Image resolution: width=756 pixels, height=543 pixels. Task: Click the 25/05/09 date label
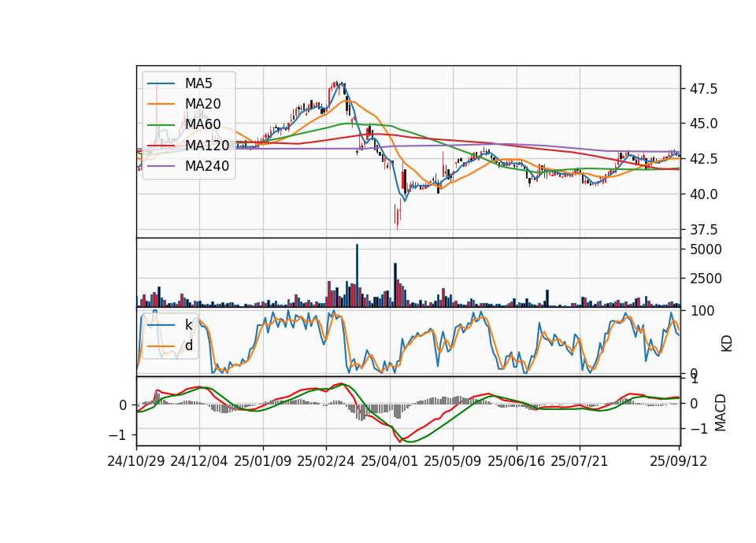pyautogui.click(x=453, y=461)
